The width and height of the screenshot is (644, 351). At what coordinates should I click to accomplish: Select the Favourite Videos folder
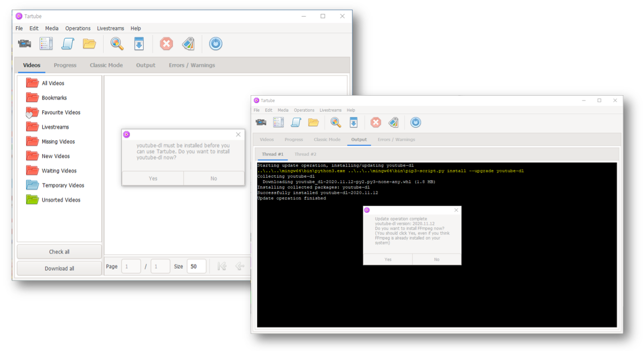61,112
